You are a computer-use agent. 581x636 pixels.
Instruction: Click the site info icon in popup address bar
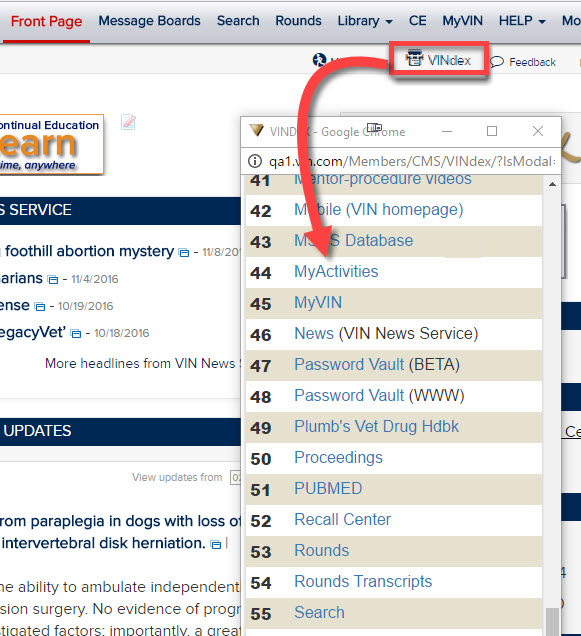[x=255, y=161]
